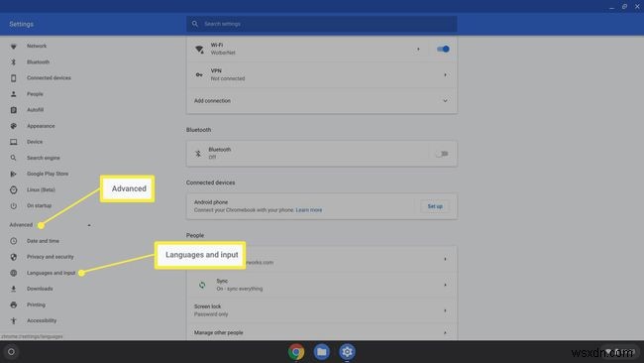644x363 pixels.
Task: Click the Bluetooth icon in sidebar
Action: 14,62
